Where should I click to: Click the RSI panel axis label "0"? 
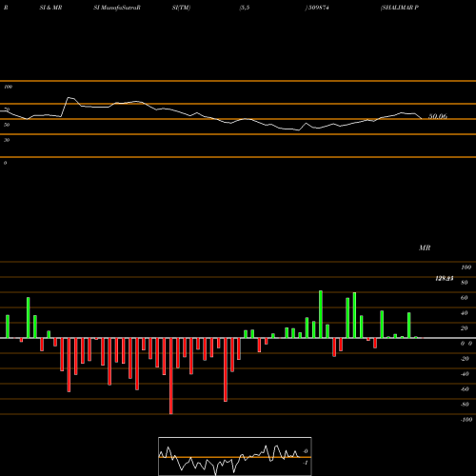[5, 163]
